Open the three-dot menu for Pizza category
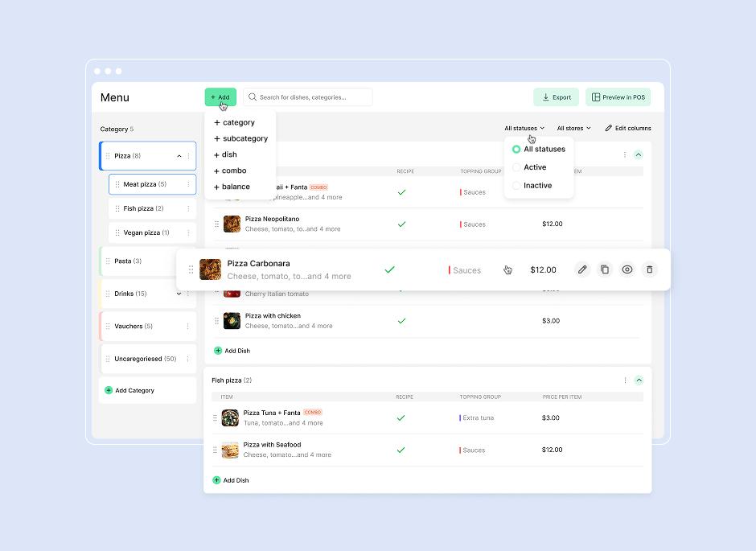This screenshot has height=551, width=756. 189,156
